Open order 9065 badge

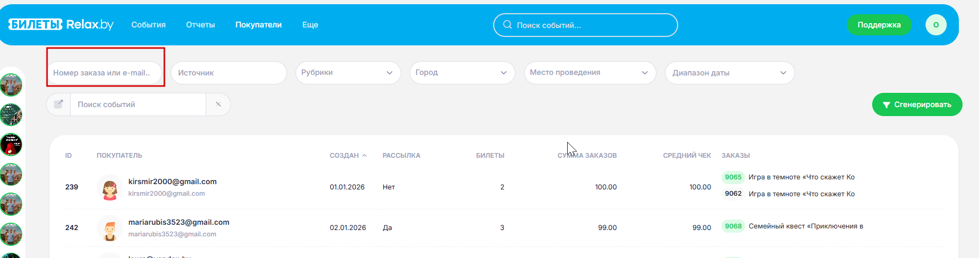click(733, 177)
